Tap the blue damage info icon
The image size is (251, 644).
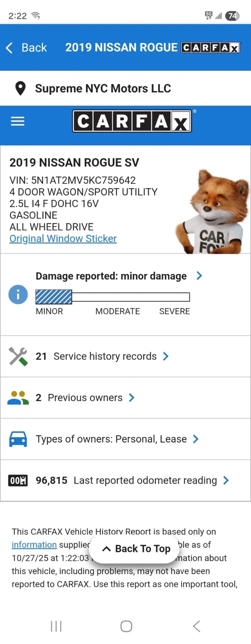click(18, 295)
